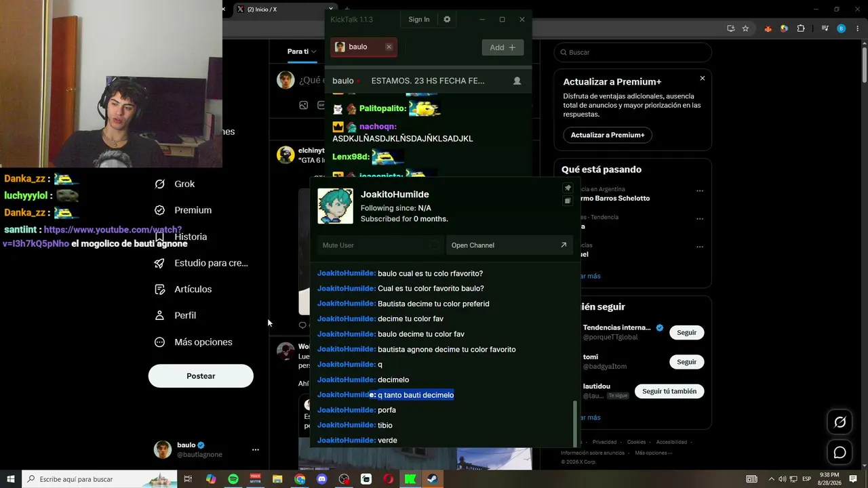The width and height of the screenshot is (868, 488).
Task: Open volume control in system tray
Action: pyautogui.click(x=782, y=479)
